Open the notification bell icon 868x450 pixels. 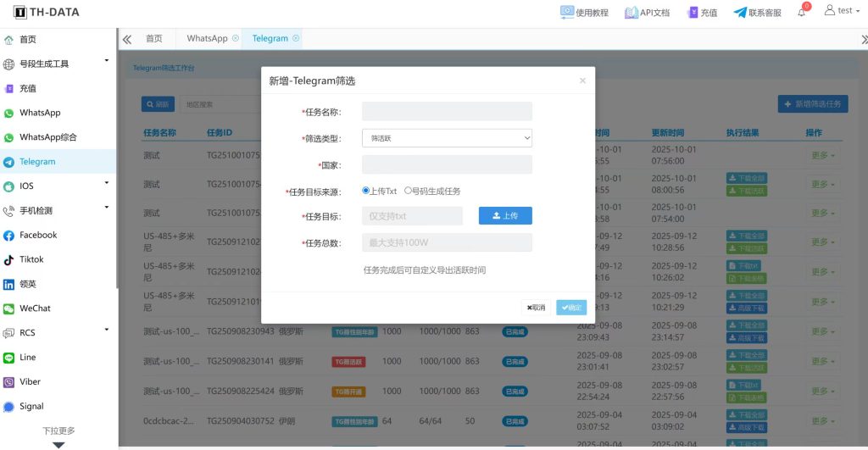coord(802,12)
